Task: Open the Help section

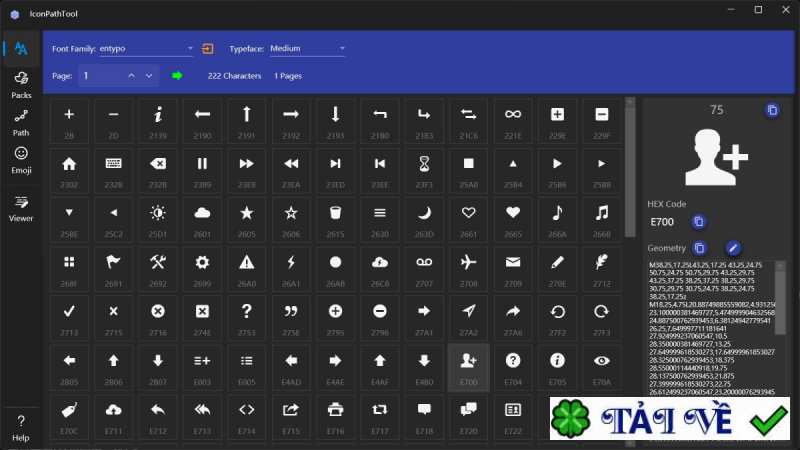Action: point(21,428)
